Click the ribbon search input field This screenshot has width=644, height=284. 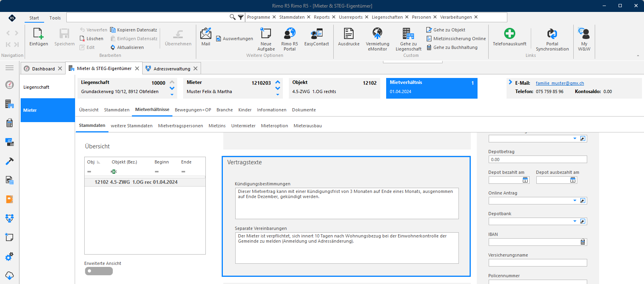click(x=148, y=17)
